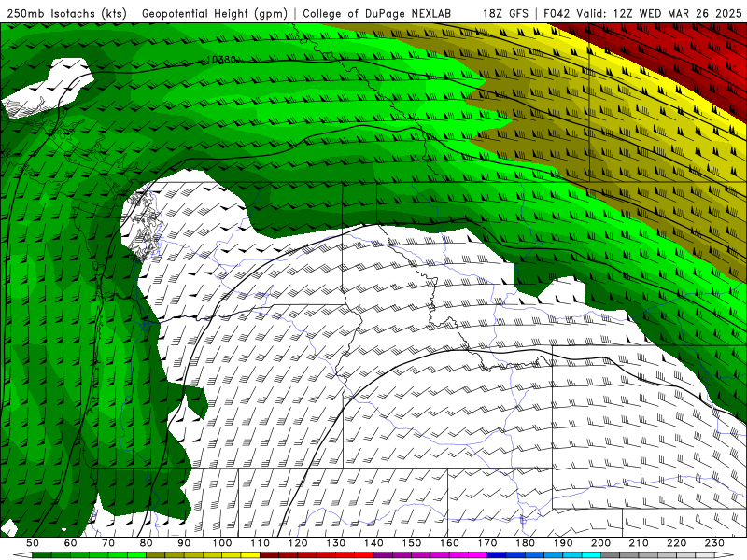Viewport: 747px width, 560px height.
Task: Select the 200 legend value
Action: coord(601,543)
